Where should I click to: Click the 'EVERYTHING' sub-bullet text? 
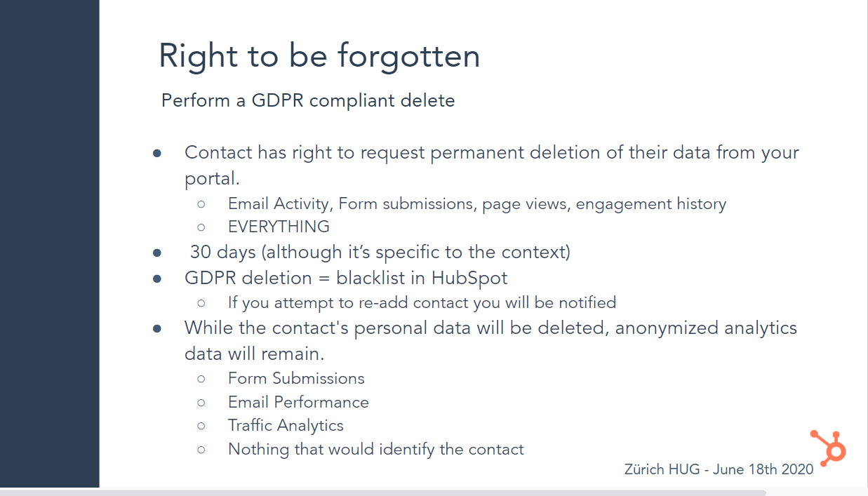pos(279,227)
